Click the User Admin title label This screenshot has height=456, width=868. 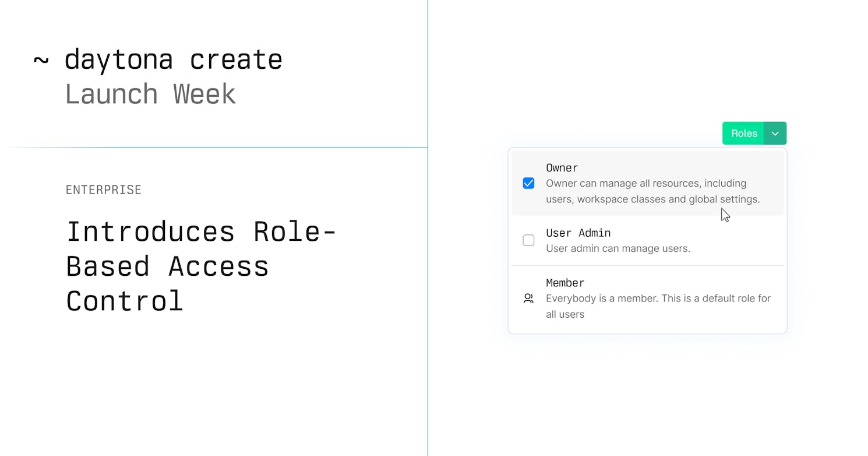coord(578,233)
